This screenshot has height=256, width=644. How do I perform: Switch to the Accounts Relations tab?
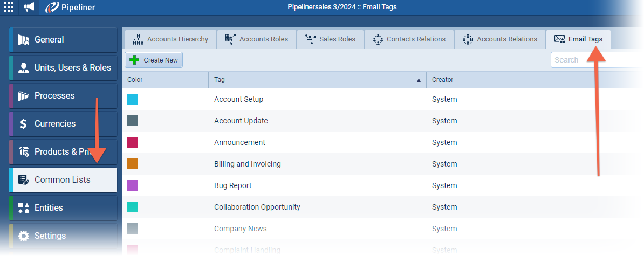pyautogui.click(x=500, y=39)
